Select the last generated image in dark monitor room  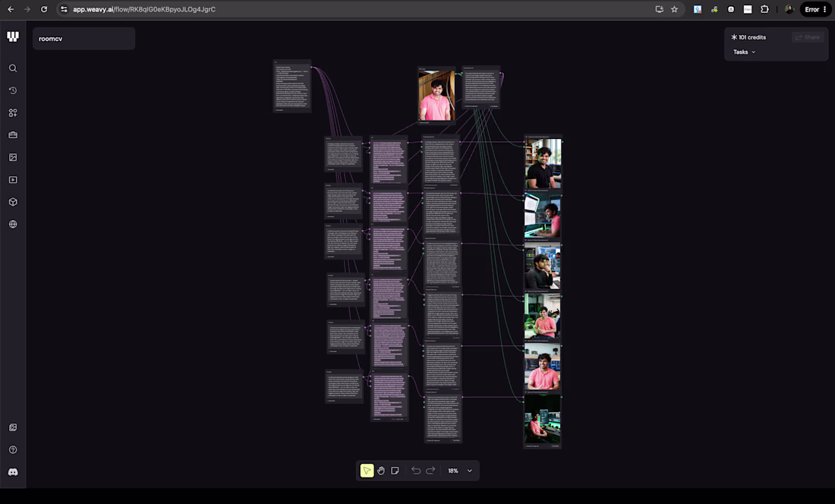pos(543,420)
